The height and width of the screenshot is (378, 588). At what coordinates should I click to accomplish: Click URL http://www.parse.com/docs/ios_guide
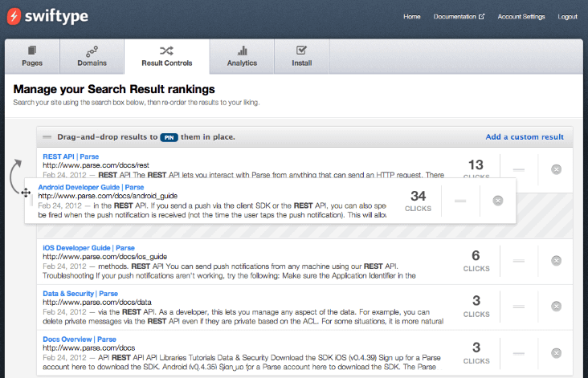click(x=104, y=257)
